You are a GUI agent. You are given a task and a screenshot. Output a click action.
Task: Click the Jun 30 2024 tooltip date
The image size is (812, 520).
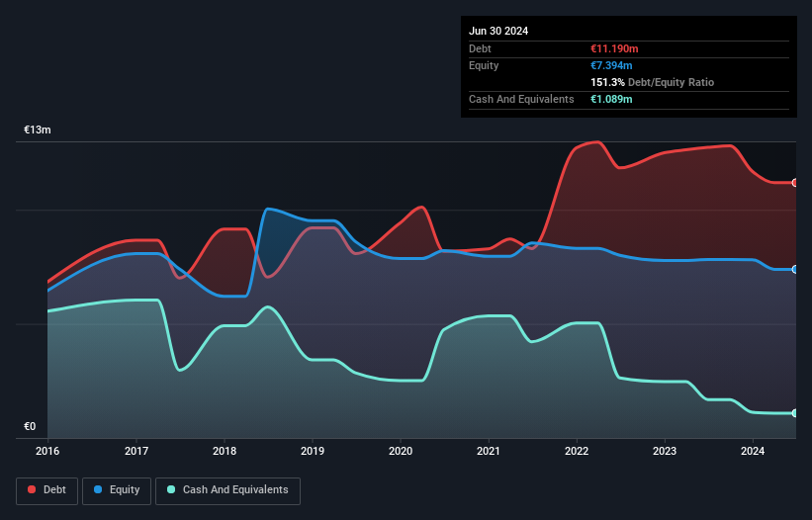pyautogui.click(x=498, y=31)
